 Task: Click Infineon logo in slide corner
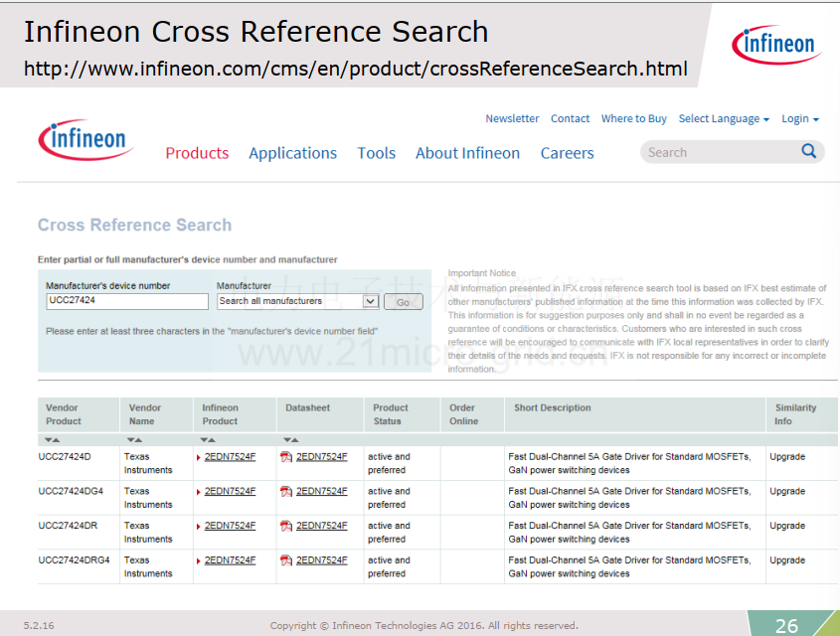click(x=776, y=45)
